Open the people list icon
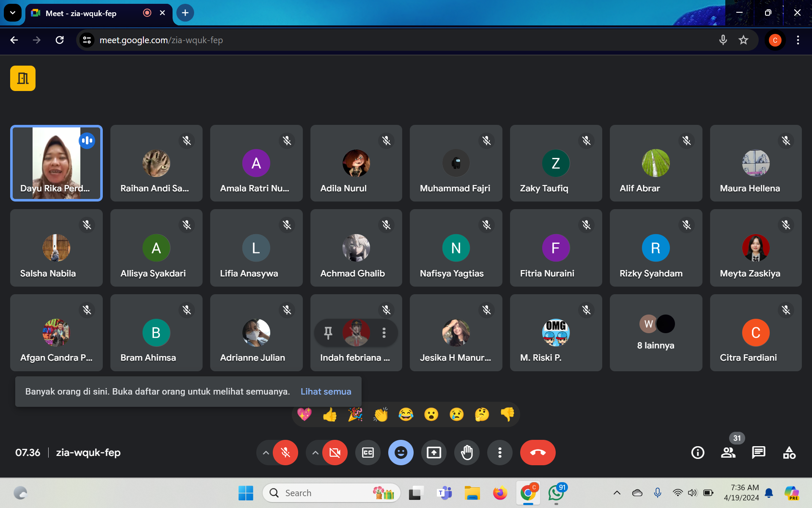Screen dimensions: 812x508 click(728, 453)
